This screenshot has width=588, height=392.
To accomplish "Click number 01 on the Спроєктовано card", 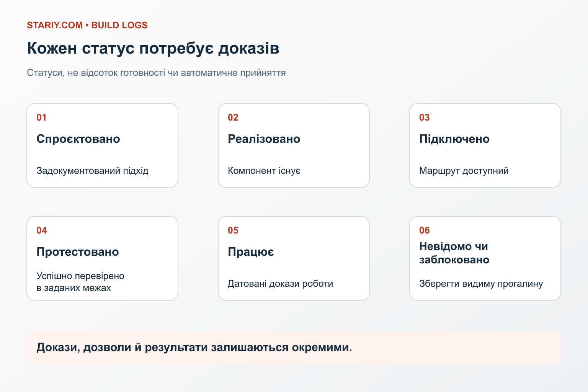I will coord(41,118).
